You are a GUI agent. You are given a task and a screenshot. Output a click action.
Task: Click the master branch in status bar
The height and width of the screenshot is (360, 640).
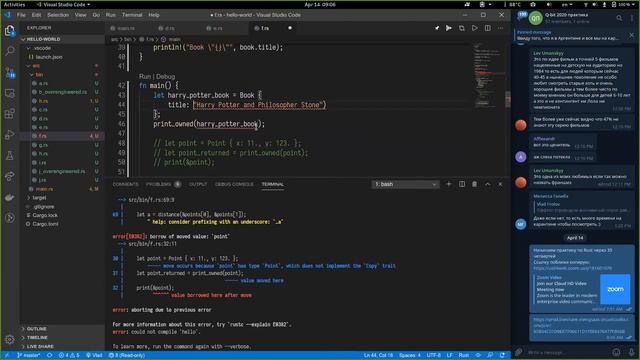[x=28, y=355]
